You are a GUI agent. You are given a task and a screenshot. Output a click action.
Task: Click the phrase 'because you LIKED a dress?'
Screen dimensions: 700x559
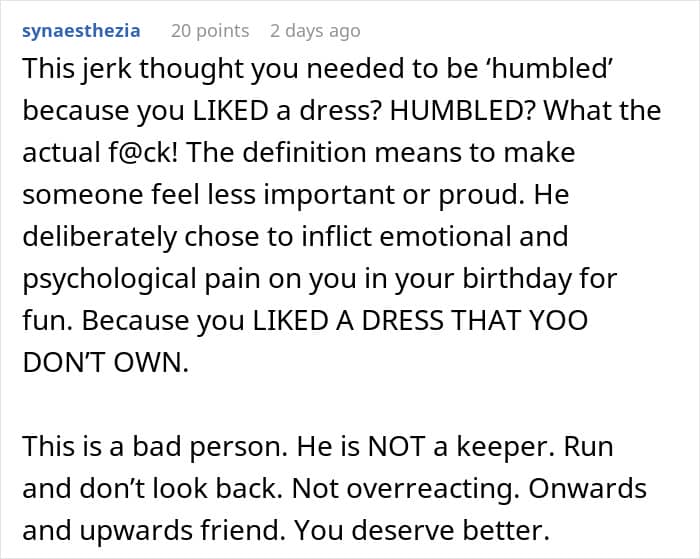click(x=202, y=112)
